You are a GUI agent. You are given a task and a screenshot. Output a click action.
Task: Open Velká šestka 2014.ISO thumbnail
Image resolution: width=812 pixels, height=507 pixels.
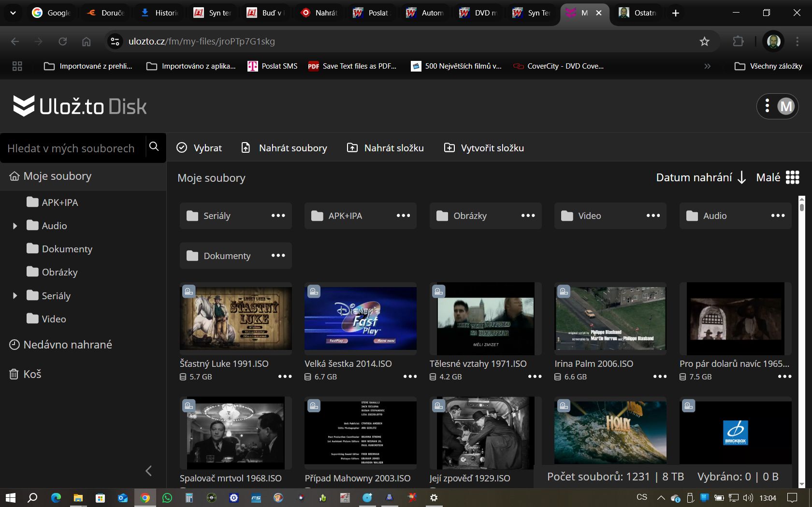pyautogui.click(x=361, y=319)
